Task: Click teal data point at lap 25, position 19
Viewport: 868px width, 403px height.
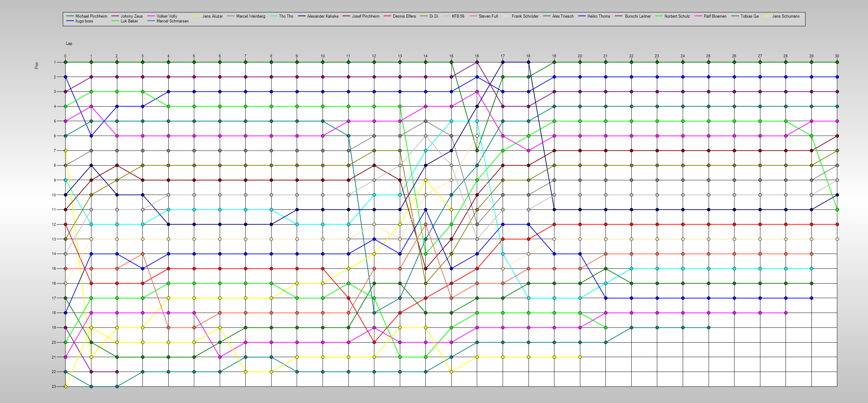Action: (x=709, y=327)
